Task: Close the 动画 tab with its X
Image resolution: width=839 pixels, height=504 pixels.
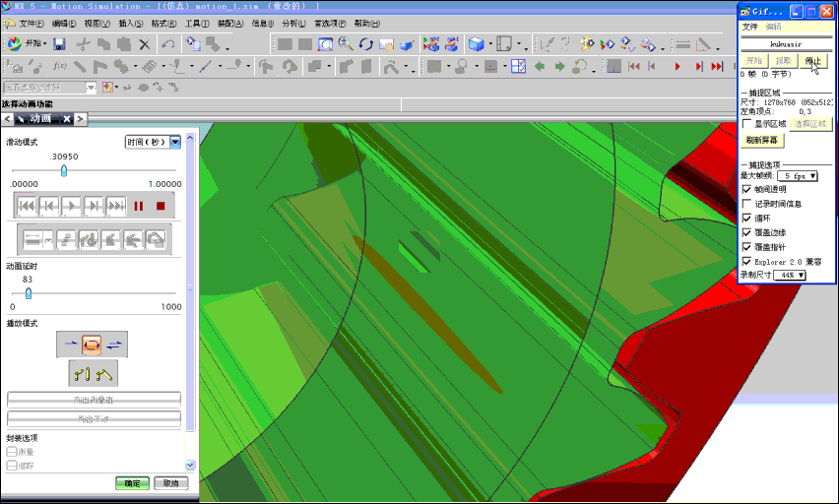Action: tap(66, 119)
